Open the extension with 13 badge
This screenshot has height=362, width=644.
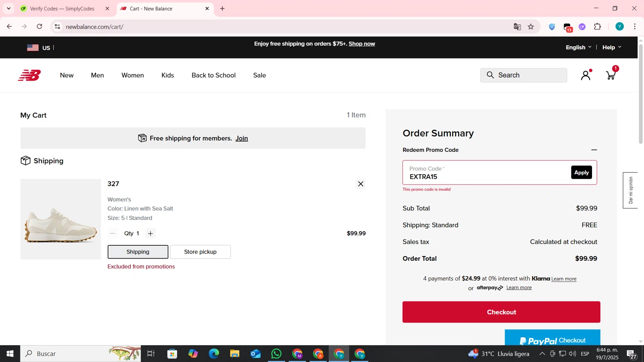point(568,27)
